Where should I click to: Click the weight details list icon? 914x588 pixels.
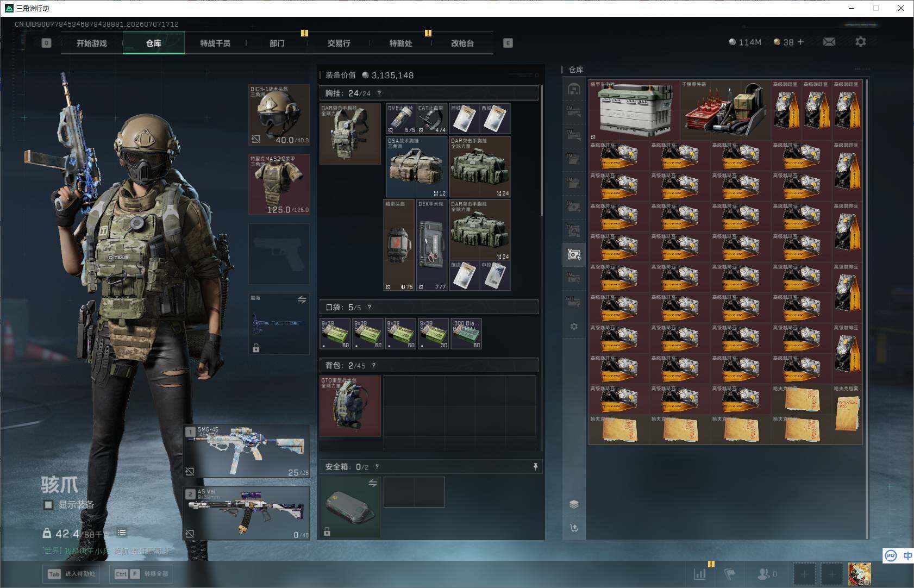122,533
